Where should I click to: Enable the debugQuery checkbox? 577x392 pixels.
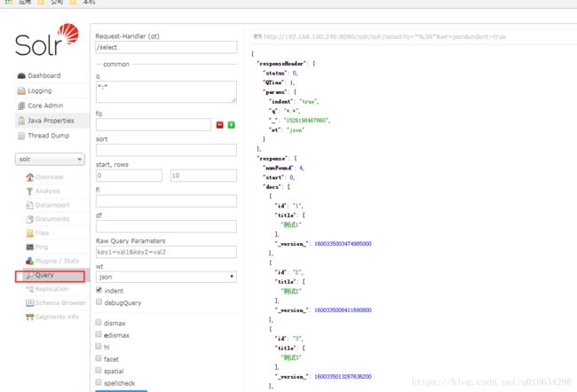click(x=99, y=302)
